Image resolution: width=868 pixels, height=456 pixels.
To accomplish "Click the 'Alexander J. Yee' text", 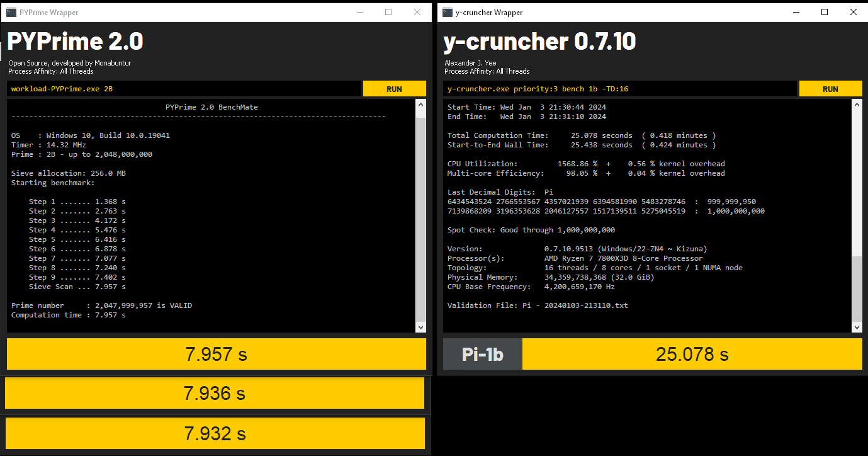I will tap(469, 63).
